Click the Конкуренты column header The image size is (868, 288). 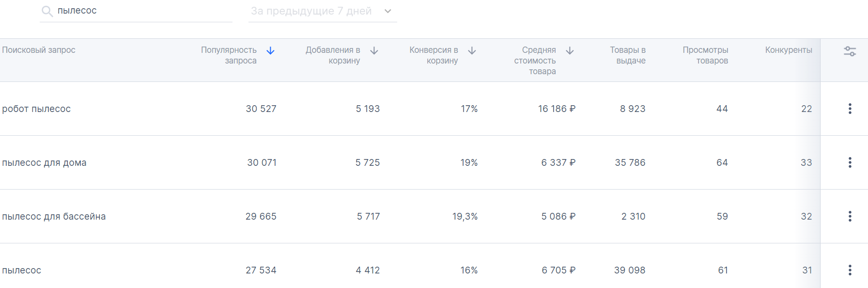click(x=788, y=50)
